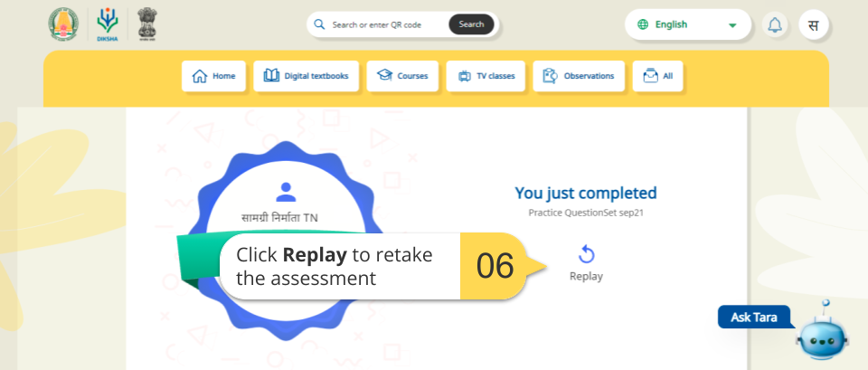This screenshot has height=370, width=868.
Task: Click the DIKSHA logo
Action: [x=108, y=24]
